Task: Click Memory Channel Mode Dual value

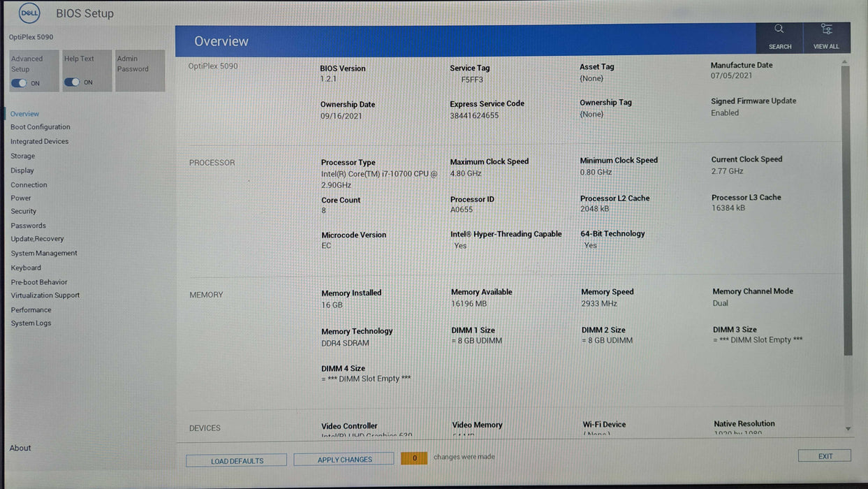Action: coord(720,303)
